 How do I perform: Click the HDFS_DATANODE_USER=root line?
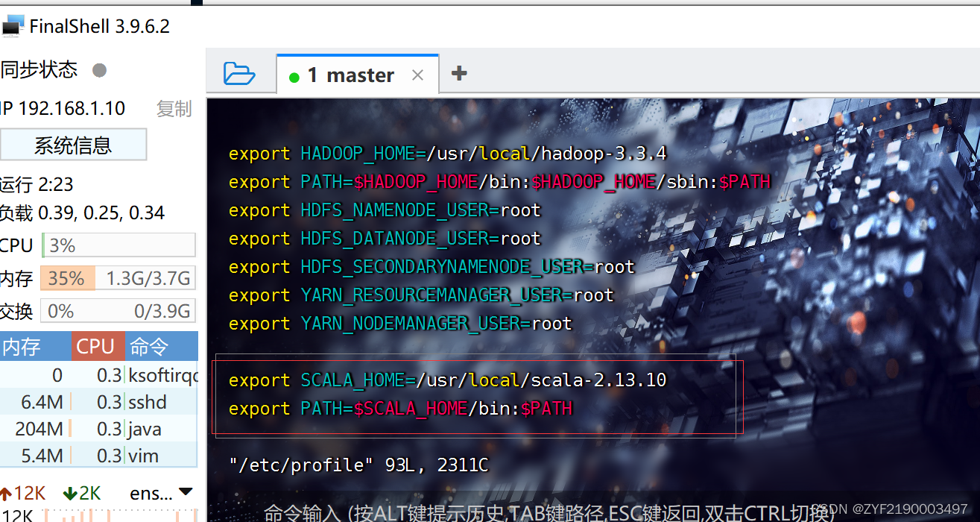(385, 239)
